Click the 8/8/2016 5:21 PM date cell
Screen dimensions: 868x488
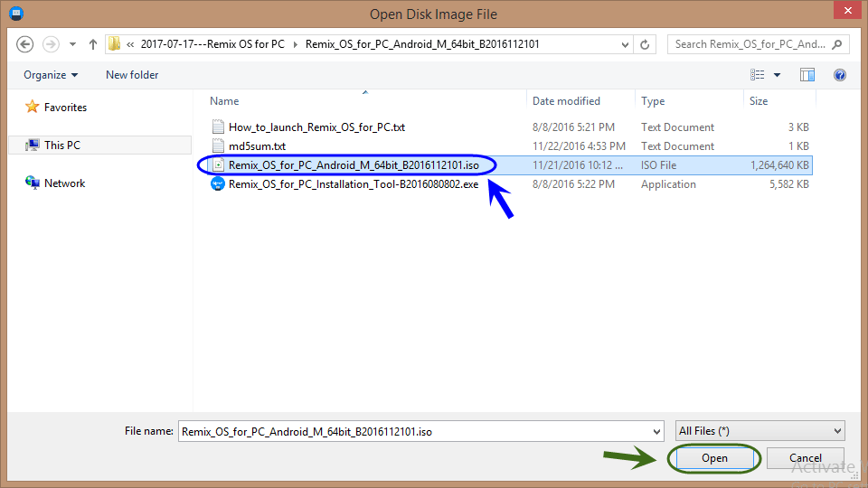point(573,127)
